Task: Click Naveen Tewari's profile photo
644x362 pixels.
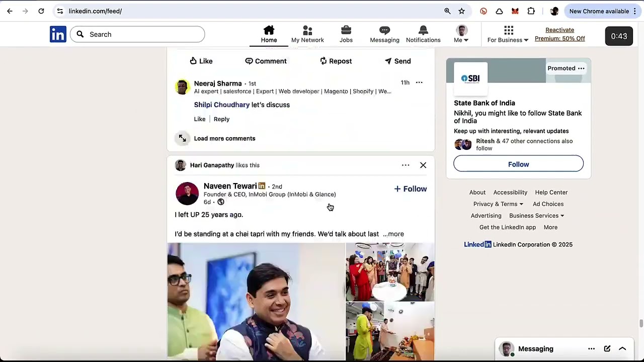Action: coord(187,194)
